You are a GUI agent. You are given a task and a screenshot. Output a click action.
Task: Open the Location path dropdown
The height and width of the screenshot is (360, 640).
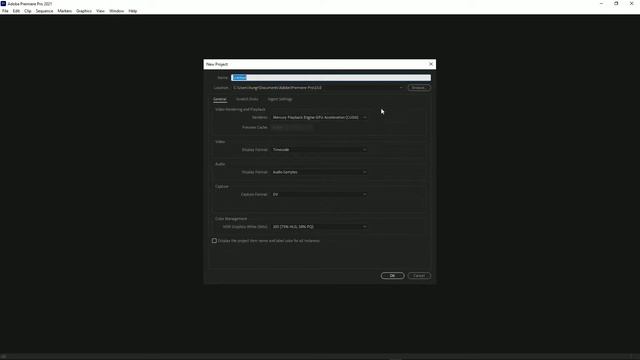318,88
